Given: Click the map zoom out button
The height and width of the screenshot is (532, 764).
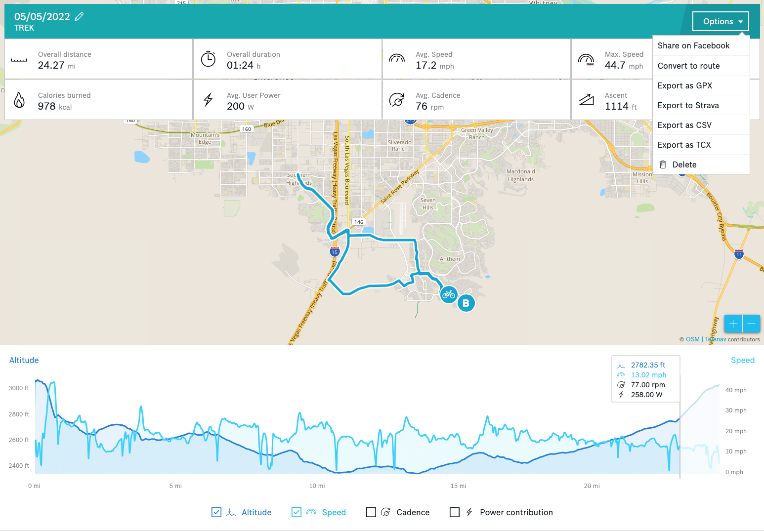Looking at the screenshot, I should [751, 324].
